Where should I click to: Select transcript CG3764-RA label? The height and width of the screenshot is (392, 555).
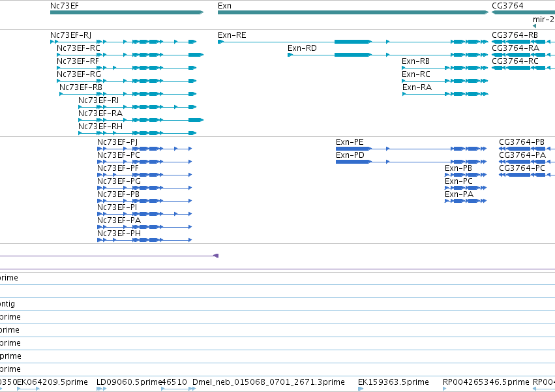515,48
